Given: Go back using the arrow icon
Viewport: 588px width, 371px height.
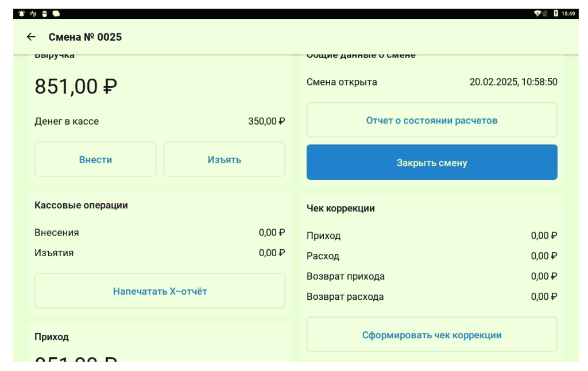Looking at the screenshot, I should pyautogui.click(x=31, y=37).
